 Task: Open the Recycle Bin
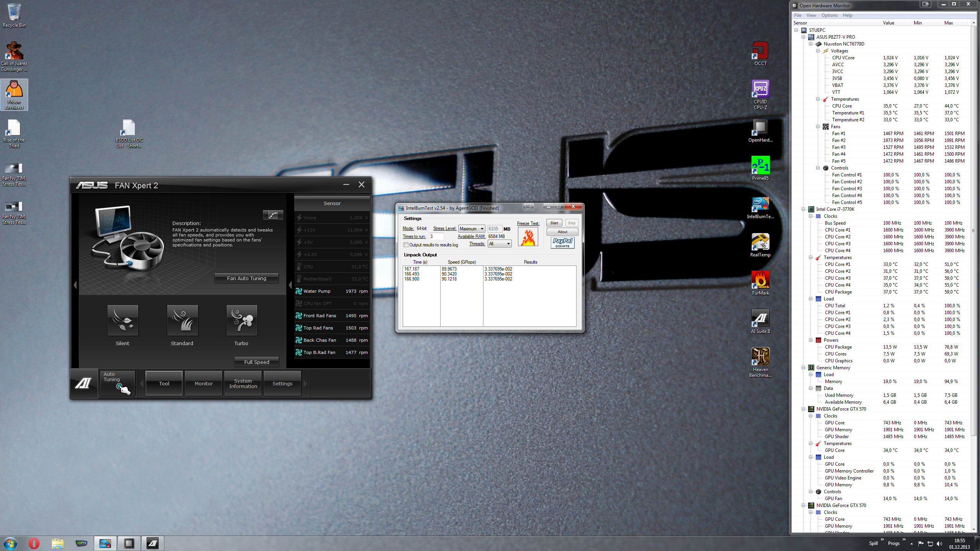[14, 16]
